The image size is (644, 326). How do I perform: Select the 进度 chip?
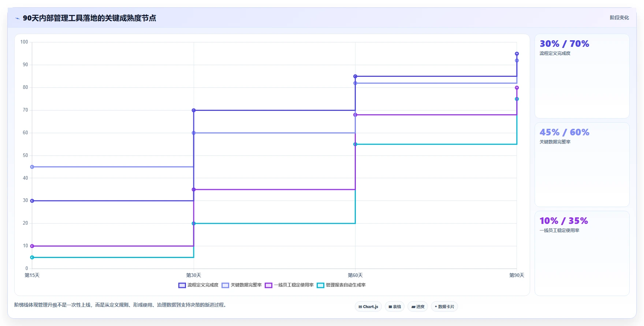click(418, 307)
